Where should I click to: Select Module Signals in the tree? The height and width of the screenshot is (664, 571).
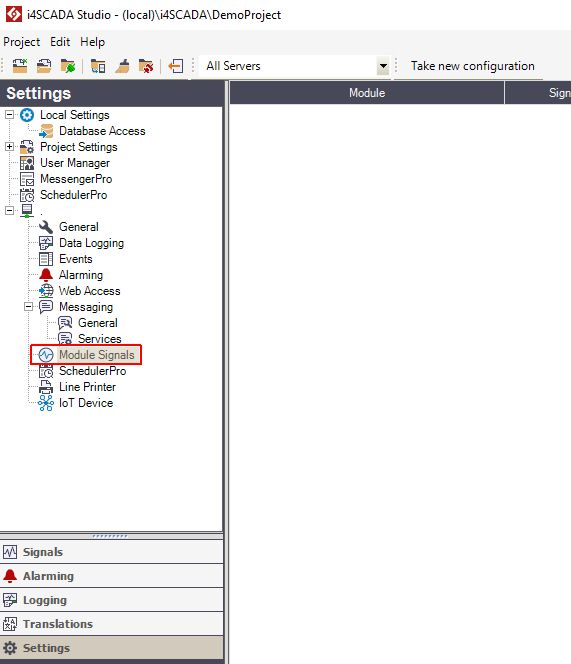click(97, 355)
